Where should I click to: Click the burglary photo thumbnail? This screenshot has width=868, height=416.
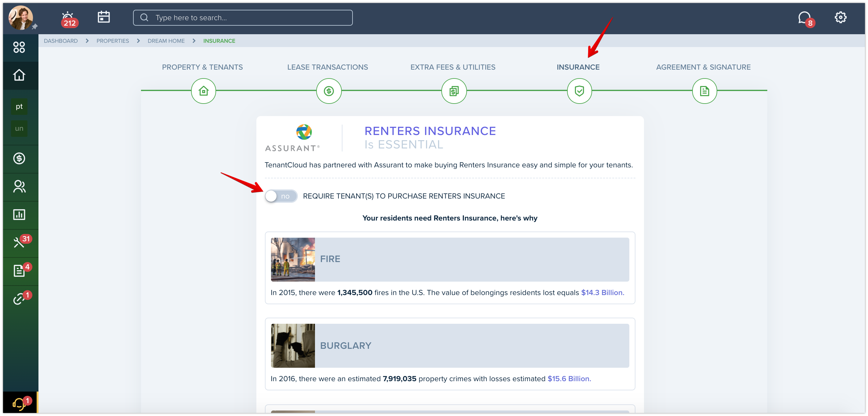[293, 345]
